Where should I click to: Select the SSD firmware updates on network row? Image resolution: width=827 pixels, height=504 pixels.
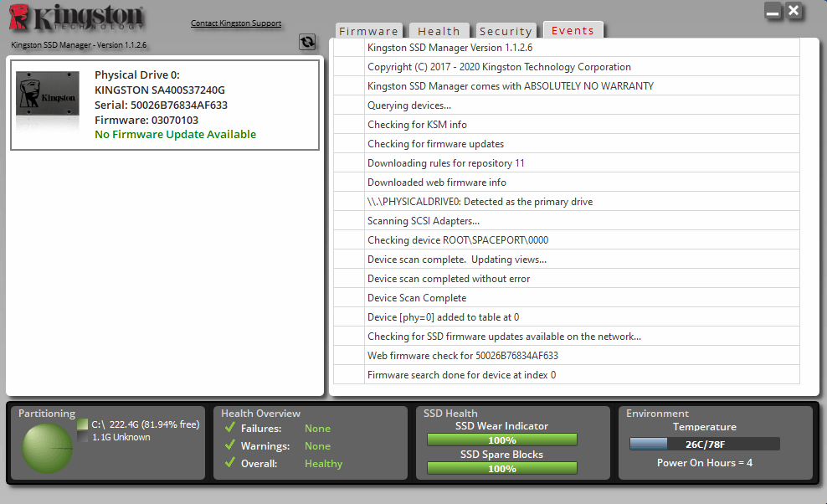pos(567,337)
